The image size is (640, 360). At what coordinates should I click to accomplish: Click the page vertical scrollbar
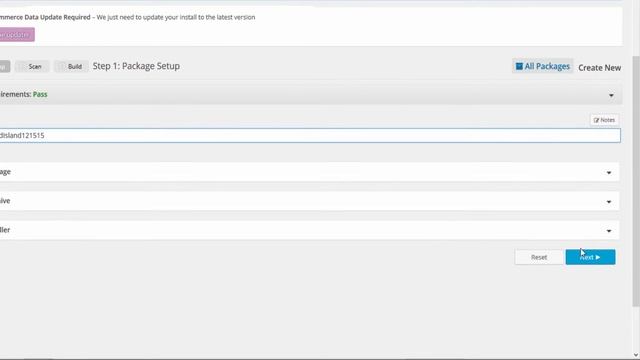click(636, 182)
